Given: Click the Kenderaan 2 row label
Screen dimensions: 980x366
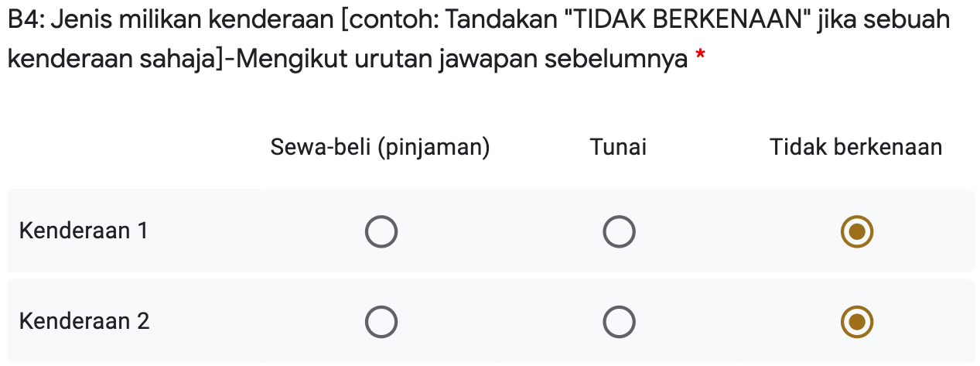Looking at the screenshot, I should [84, 321].
